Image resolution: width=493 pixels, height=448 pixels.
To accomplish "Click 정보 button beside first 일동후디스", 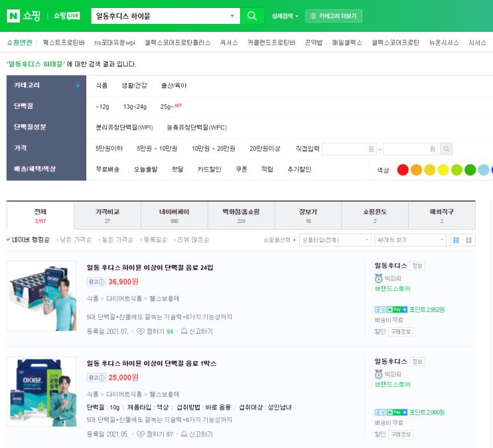I will (x=417, y=266).
